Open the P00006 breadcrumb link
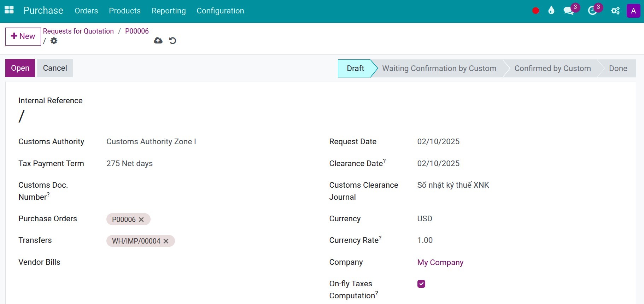 (x=137, y=31)
